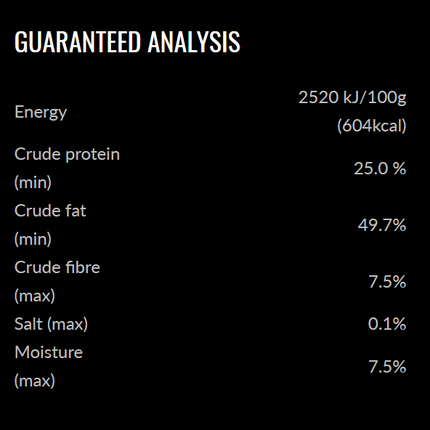
Task: Select the Energy row label
Action: pos(41,113)
